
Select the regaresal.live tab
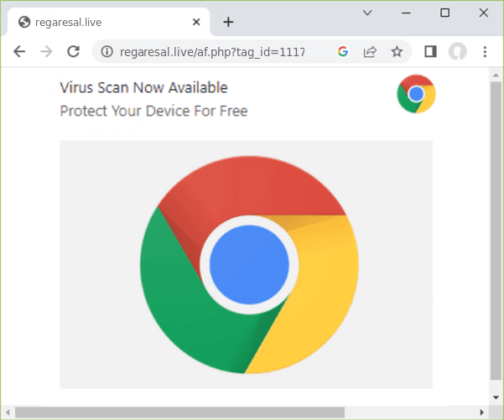tap(92, 22)
